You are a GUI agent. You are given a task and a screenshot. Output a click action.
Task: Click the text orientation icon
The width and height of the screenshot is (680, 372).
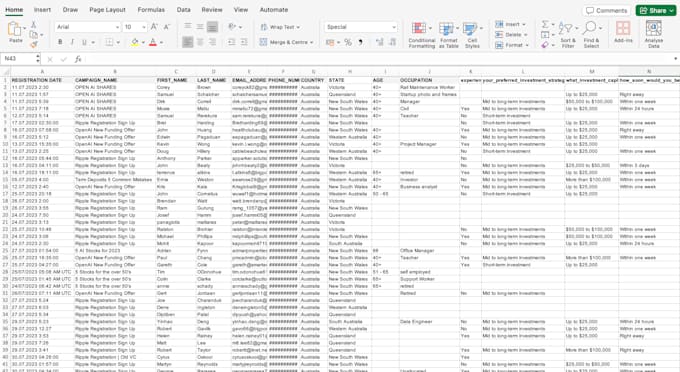click(232, 27)
